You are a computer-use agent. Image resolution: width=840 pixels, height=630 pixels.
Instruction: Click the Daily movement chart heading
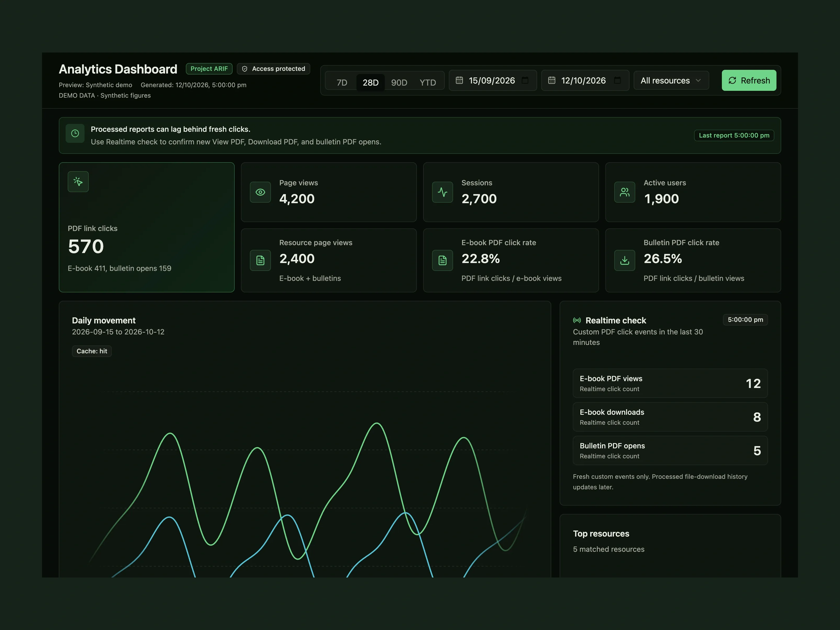pyautogui.click(x=104, y=321)
